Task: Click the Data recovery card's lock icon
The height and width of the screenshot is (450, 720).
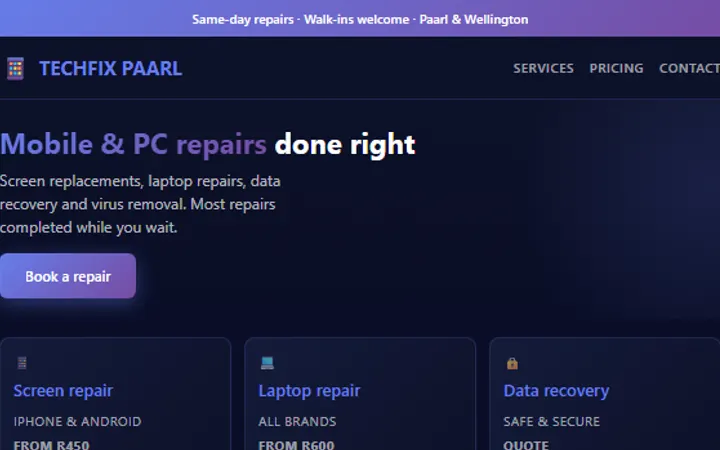Action: click(512, 363)
